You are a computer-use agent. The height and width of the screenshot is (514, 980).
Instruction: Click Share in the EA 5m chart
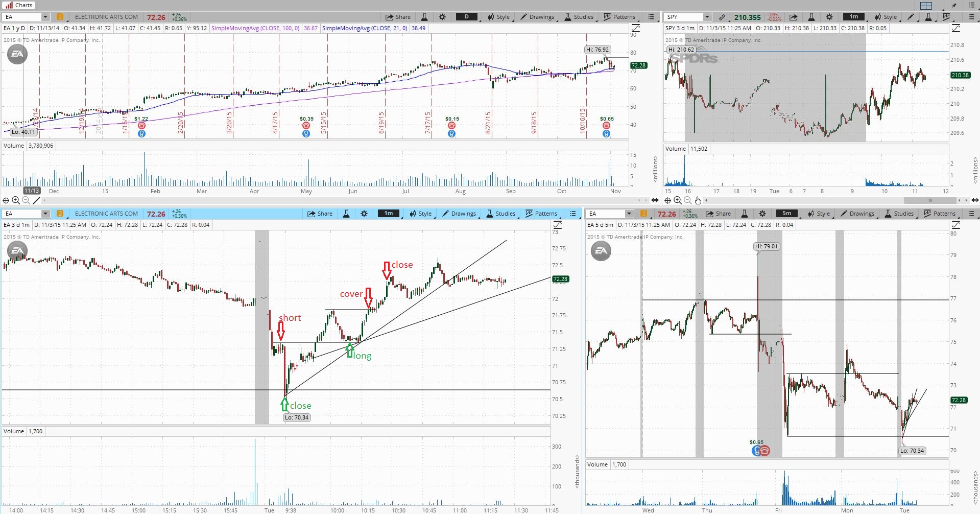pos(718,214)
